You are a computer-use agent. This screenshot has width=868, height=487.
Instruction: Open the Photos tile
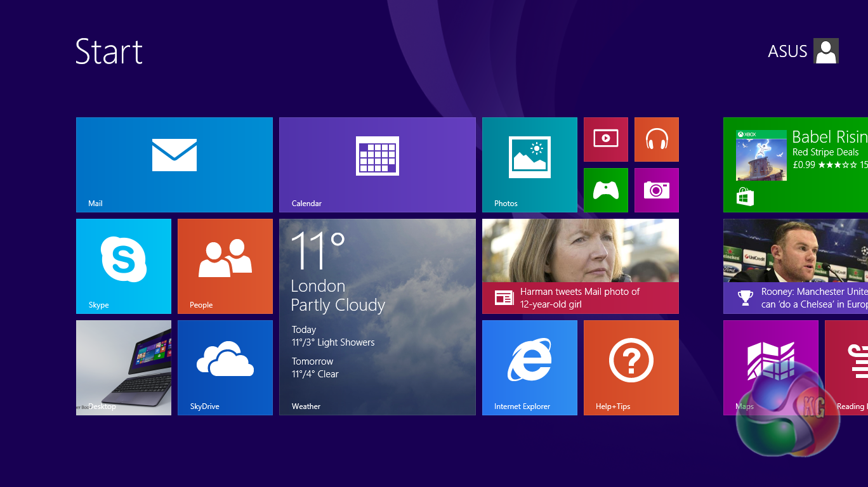click(x=530, y=165)
